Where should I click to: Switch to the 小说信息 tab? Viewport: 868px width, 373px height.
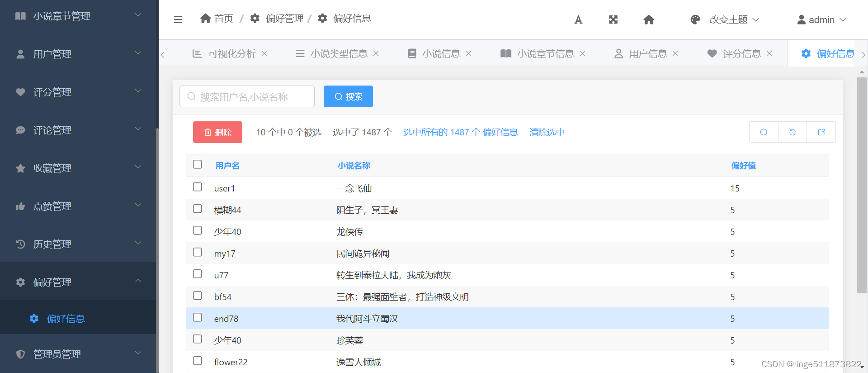(441, 54)
